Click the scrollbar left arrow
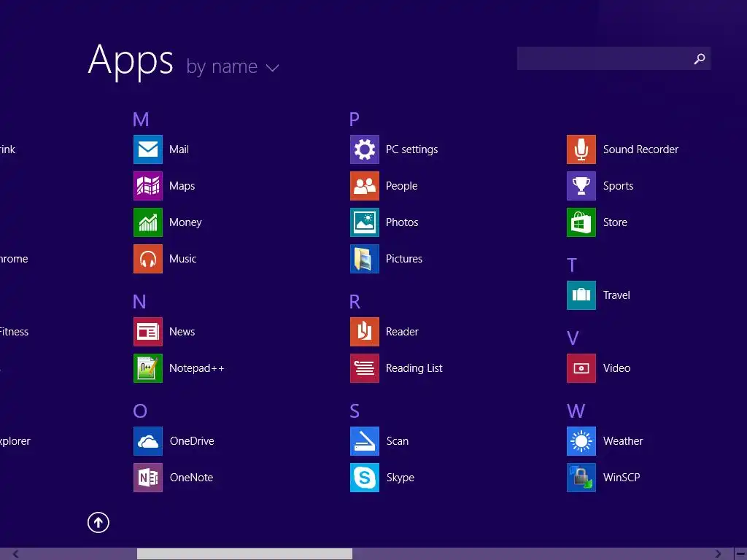This screenshot has height=560, width=747. click(15, 554)
